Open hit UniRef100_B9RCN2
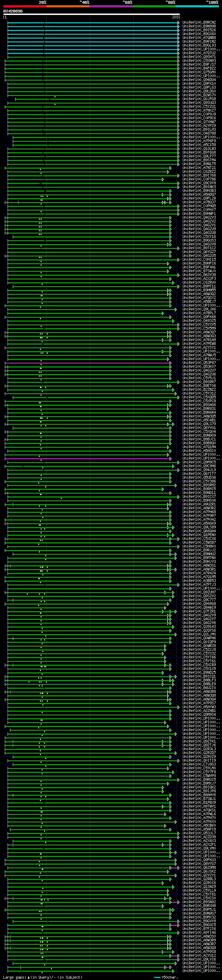Viewport: 222px width, 980px height. pyautogui.click(x=199, y=23)
